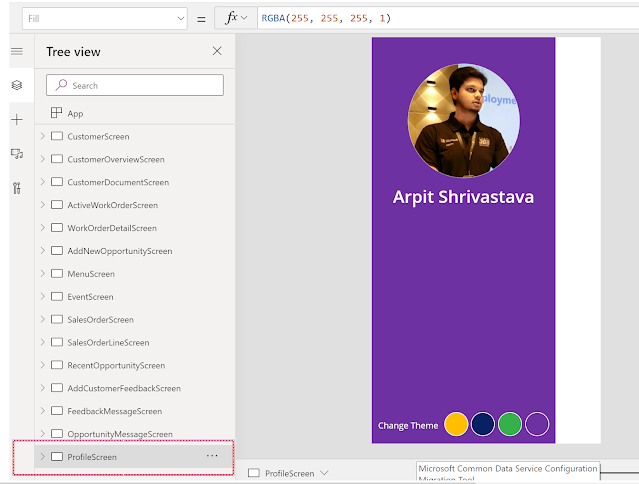Select the green theme color circle
Screen dimensions: 639x484
tap(510, 424)
